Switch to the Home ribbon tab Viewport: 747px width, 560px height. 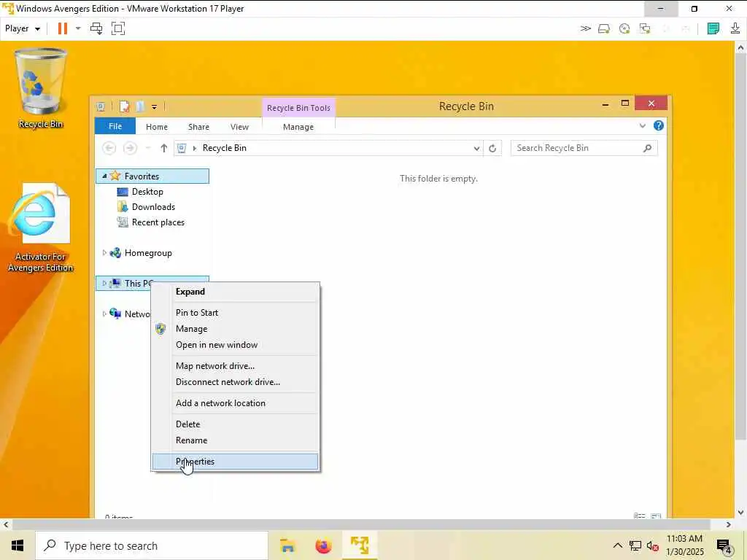(x=157, y=127)
